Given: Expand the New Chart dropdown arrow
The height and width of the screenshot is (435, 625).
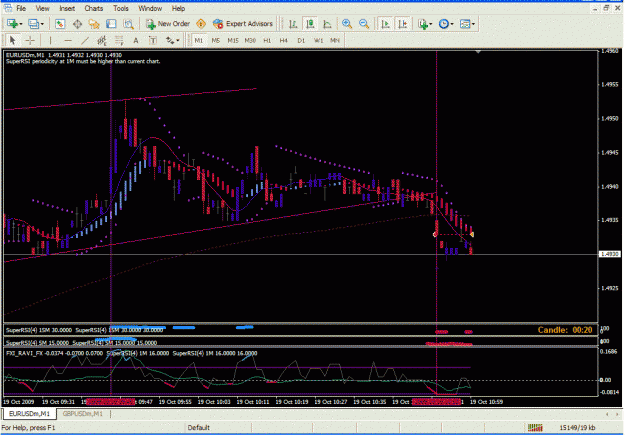Looking at the screenshot, I should [21, 24].
